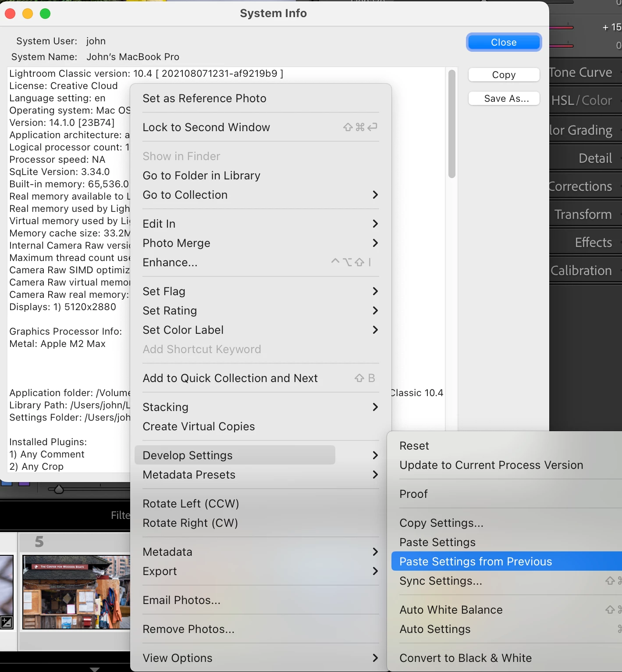Click the 'SqLite Version: 3.34.0' line

[60, 172]
